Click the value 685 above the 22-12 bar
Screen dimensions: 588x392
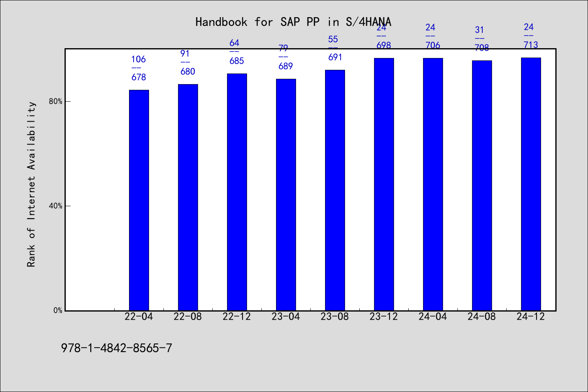coord(237,61)
